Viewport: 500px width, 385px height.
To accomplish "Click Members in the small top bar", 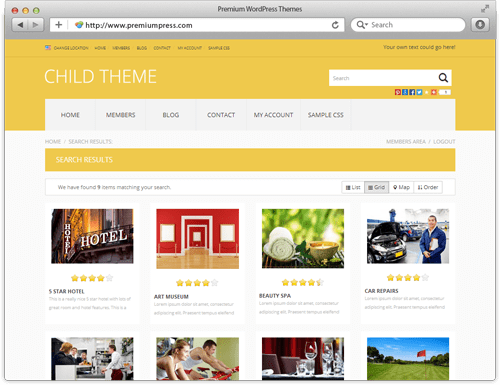I will (121, 48).
